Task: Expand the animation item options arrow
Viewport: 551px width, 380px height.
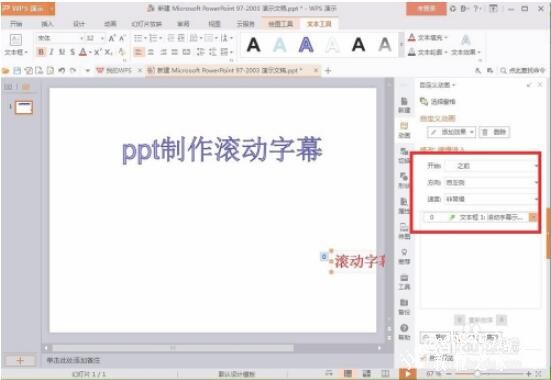Action: [x=533, y=217]
